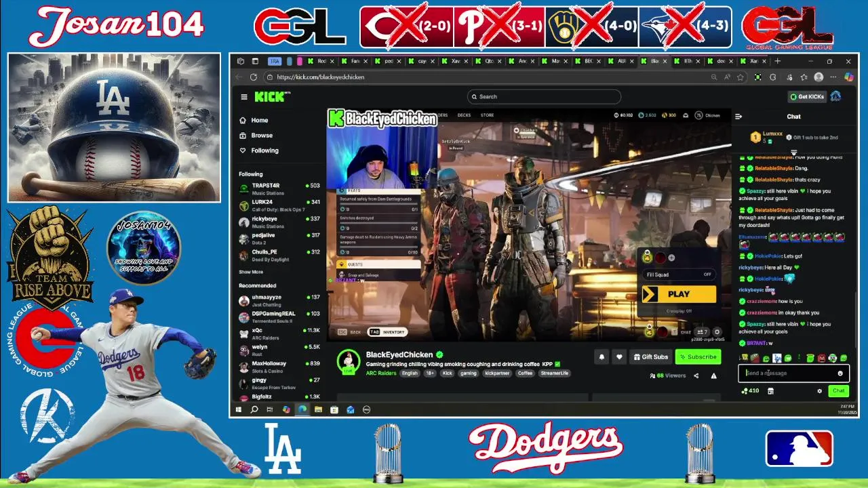Click the Kick search field
Screen dimensions: 868x488
pos(544,97)
